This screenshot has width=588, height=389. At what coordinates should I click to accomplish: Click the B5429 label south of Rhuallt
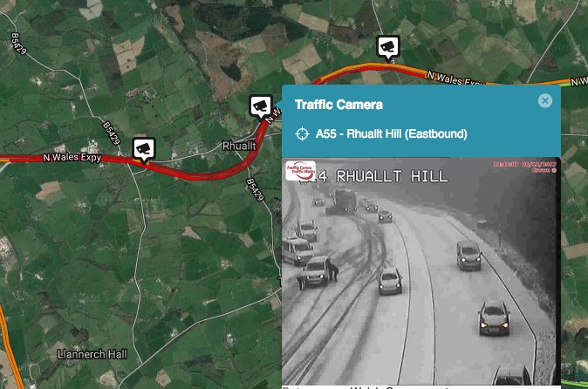tap(255, 189)
